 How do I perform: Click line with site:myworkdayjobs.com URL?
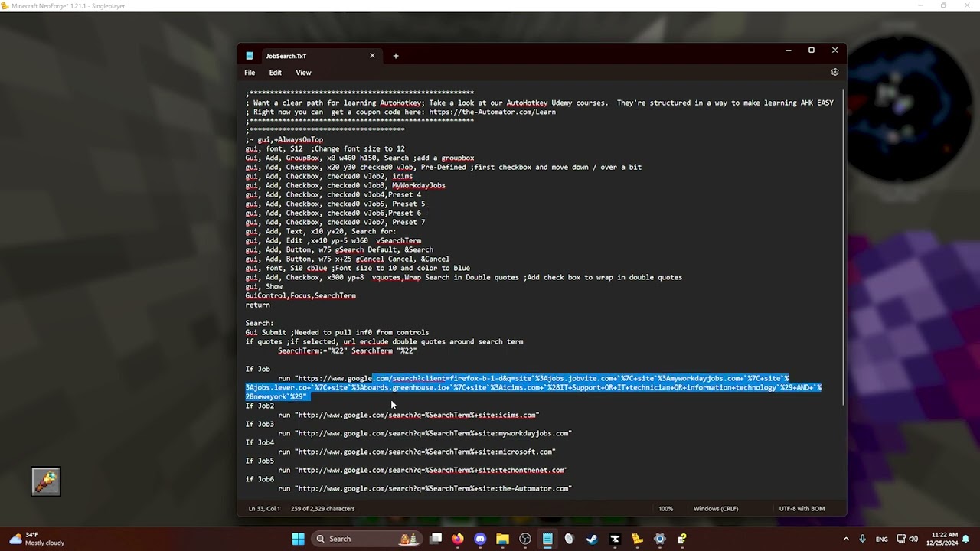pos(425,433)
